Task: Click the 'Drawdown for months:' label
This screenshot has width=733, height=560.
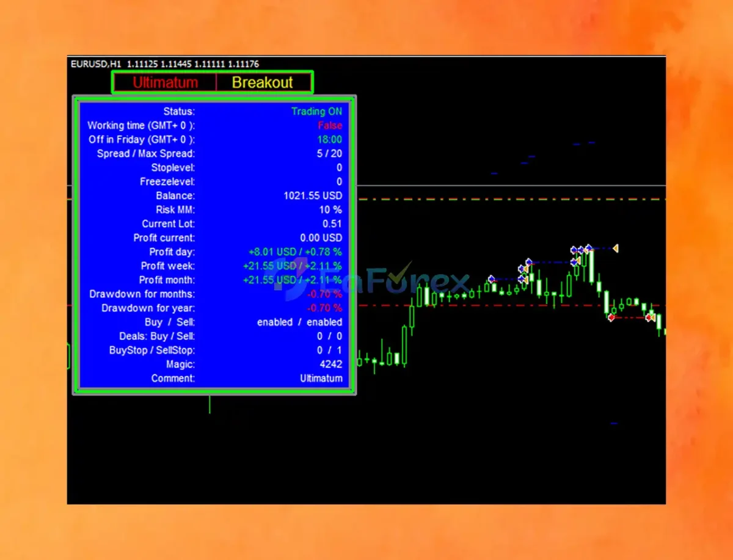Action: [142, 294]
